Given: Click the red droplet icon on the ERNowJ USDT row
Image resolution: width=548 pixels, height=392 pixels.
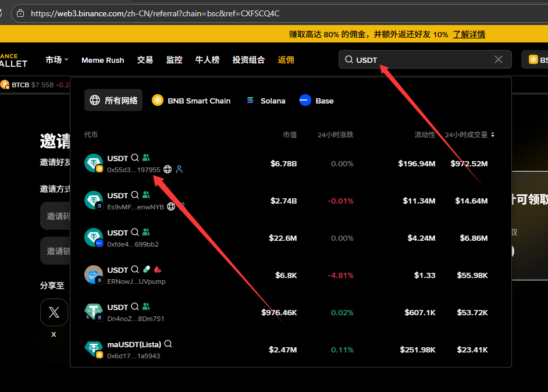Looking at the screenshot, I should pos(157,270).
